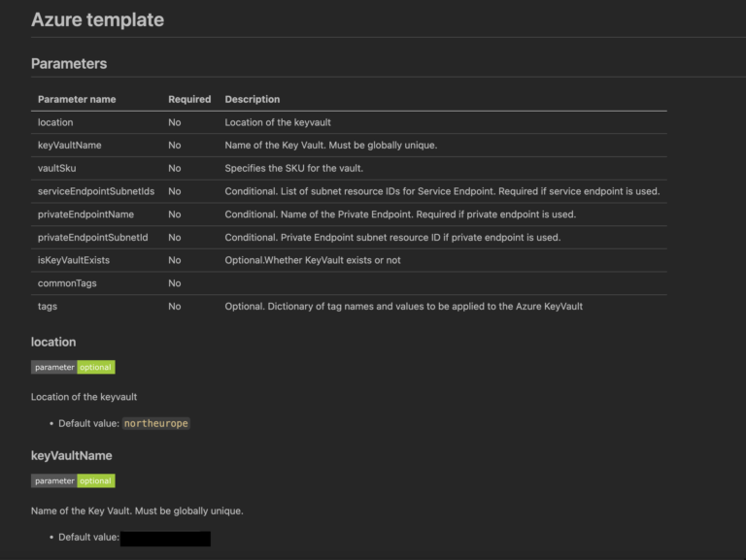Click the serviceEndpointSubnetIds description text
746x560 pixels.
(442, 191)
